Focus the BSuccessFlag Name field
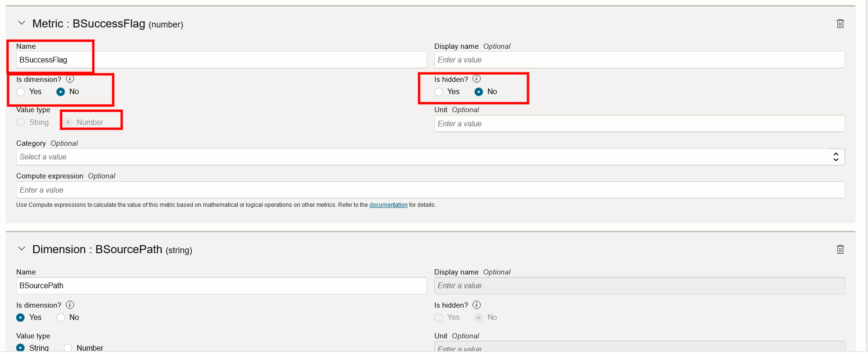 [x=222, y=60]
